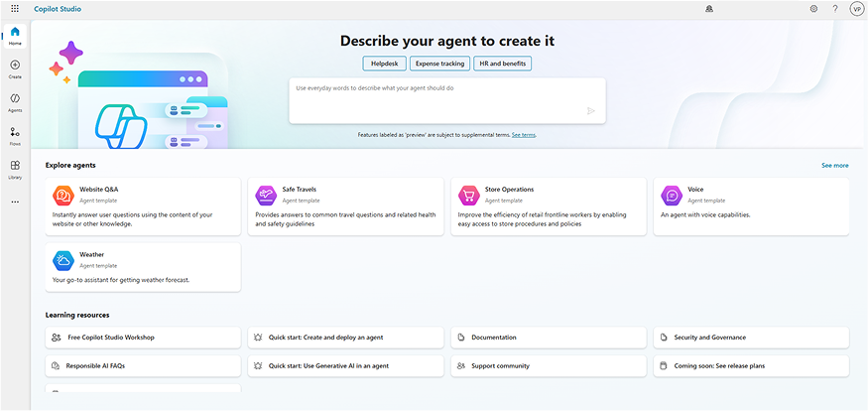868x411 pixels.
Task: Open Agents in the sidebar
Action: [15, 103]
